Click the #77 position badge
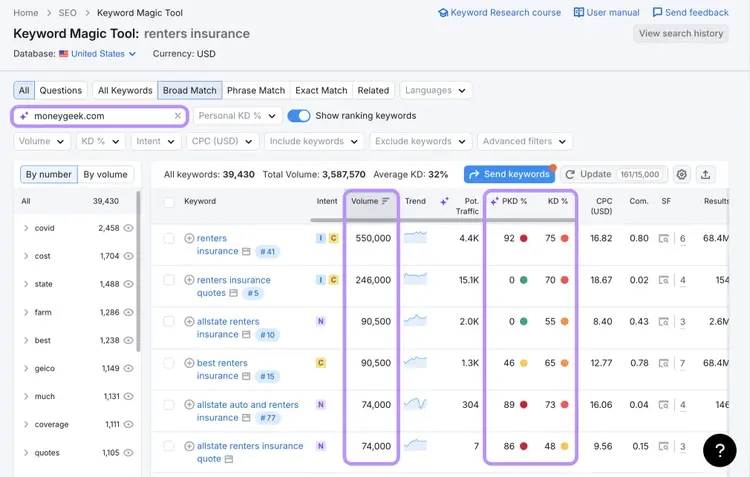 point(267,418)
